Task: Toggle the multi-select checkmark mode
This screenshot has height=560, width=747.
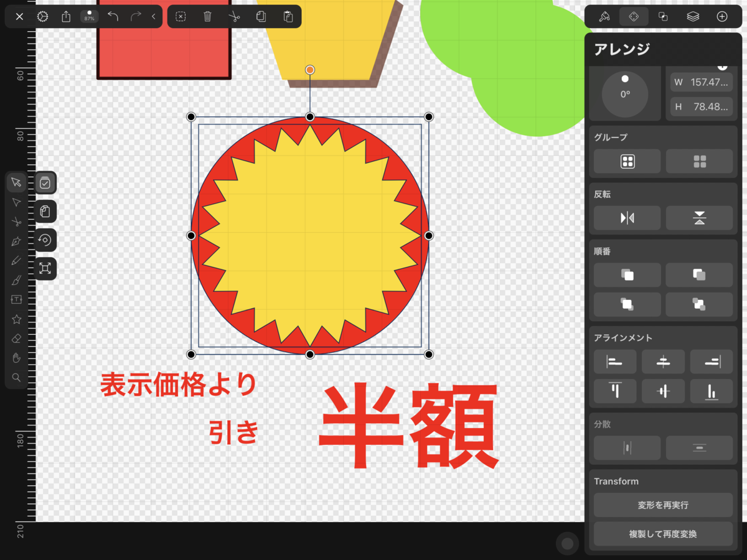Action: [x=45, y=182]
